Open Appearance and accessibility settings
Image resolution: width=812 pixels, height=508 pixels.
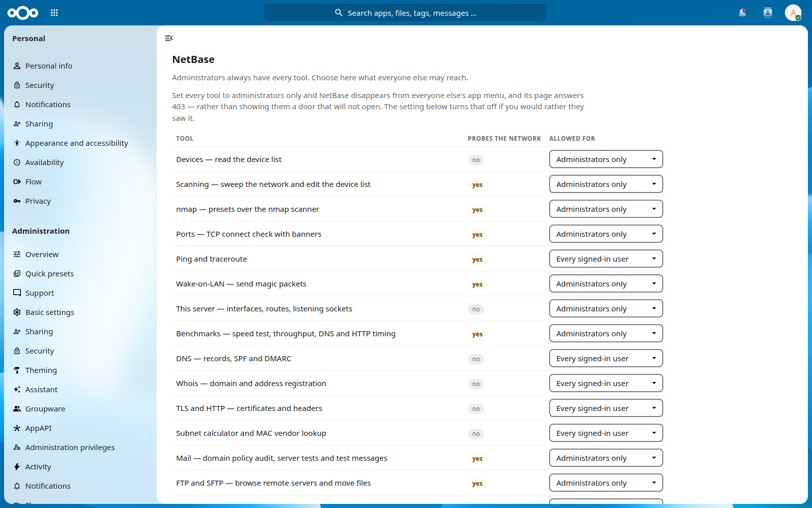click(x=80, y=143)
